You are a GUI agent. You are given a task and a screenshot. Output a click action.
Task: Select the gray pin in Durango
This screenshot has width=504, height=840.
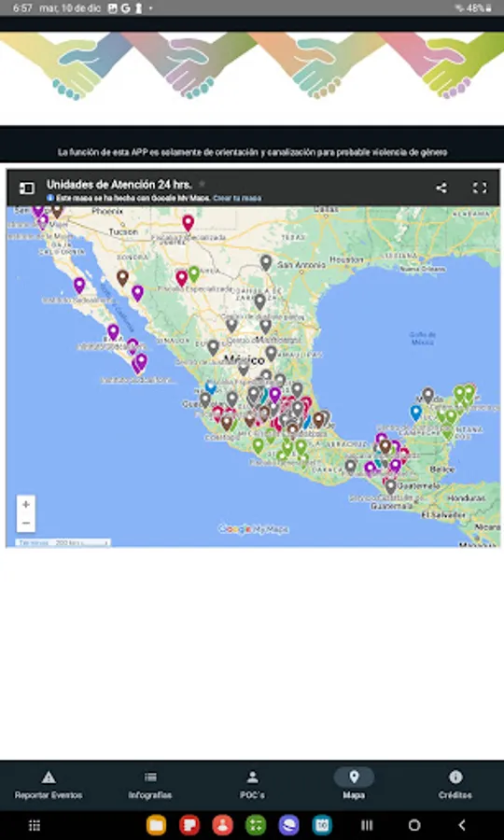[x=213, y=348]
